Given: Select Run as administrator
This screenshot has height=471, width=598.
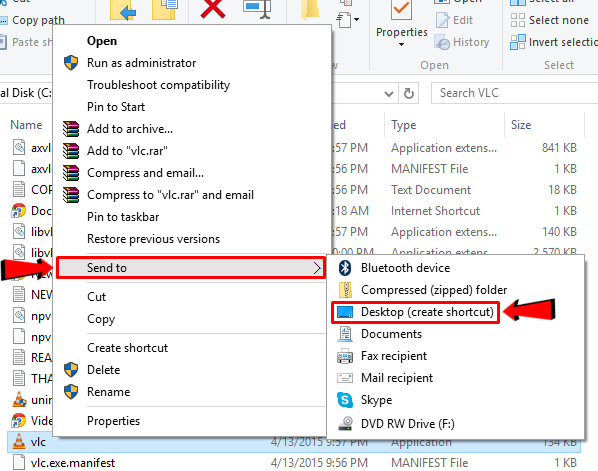Looking at the screenshot, I should (x=141, y=63).
